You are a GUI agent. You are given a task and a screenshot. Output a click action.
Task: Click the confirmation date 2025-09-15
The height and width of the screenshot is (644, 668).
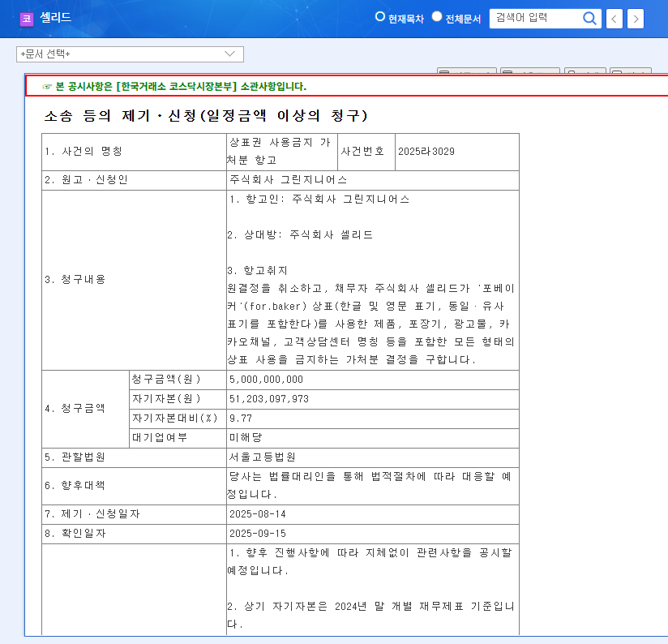point(257,534)
